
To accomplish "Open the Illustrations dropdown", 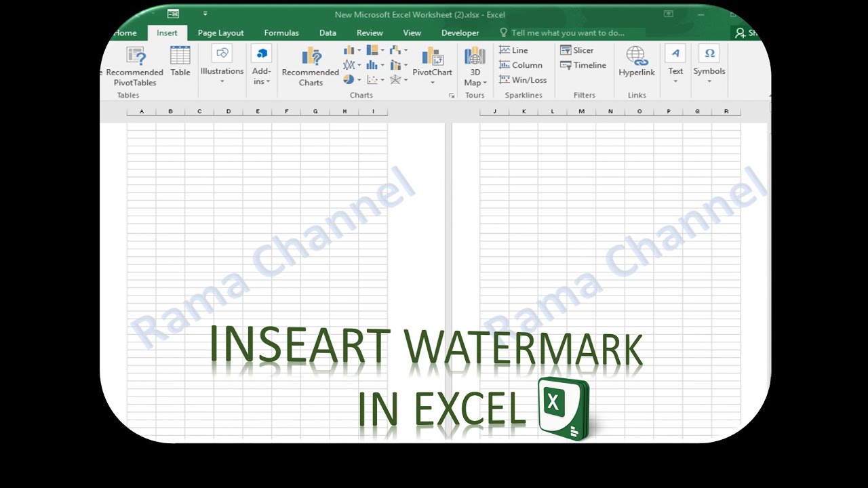I will pyautogui.click(x=222, y=65).
